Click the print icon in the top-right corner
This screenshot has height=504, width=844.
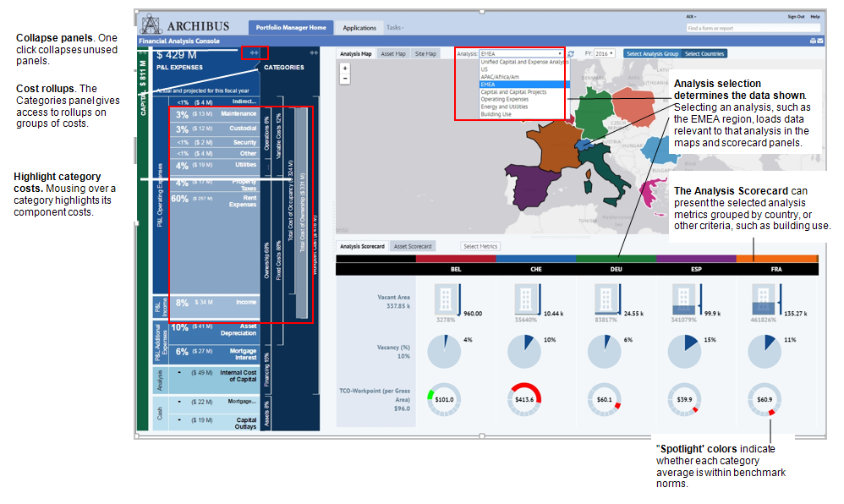[x=813, y=41]
